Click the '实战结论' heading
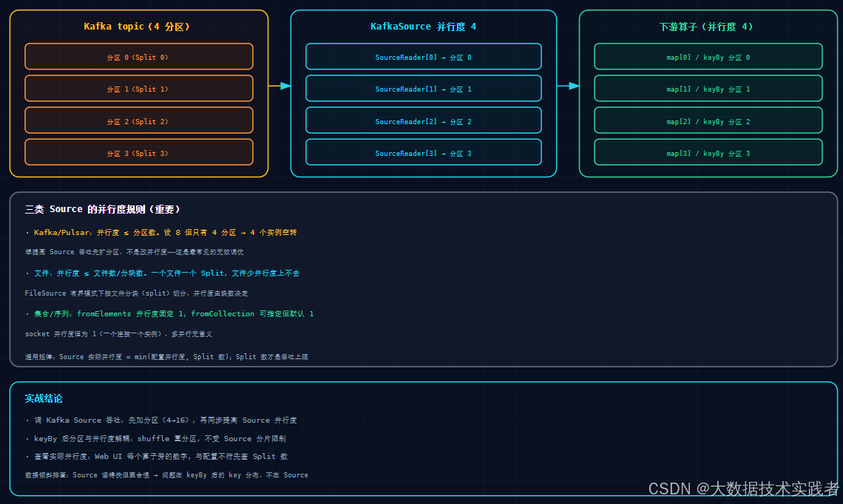Screen dimensions: 843x504 point(44,398)
